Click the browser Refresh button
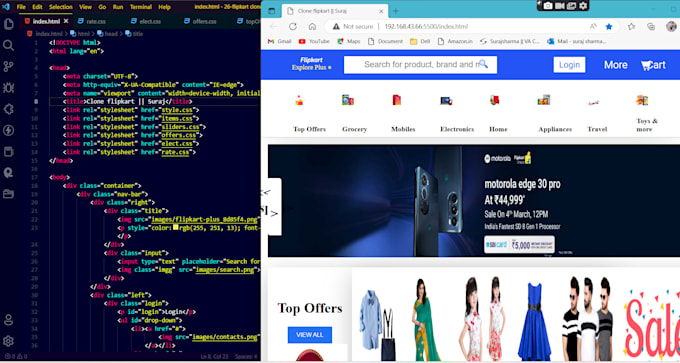 [x=293, y=26]
